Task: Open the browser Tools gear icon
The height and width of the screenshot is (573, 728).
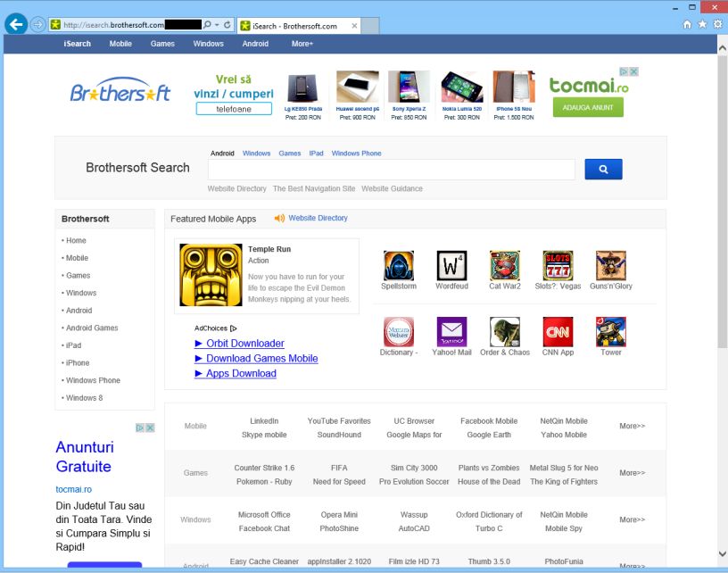Action: 718,24
